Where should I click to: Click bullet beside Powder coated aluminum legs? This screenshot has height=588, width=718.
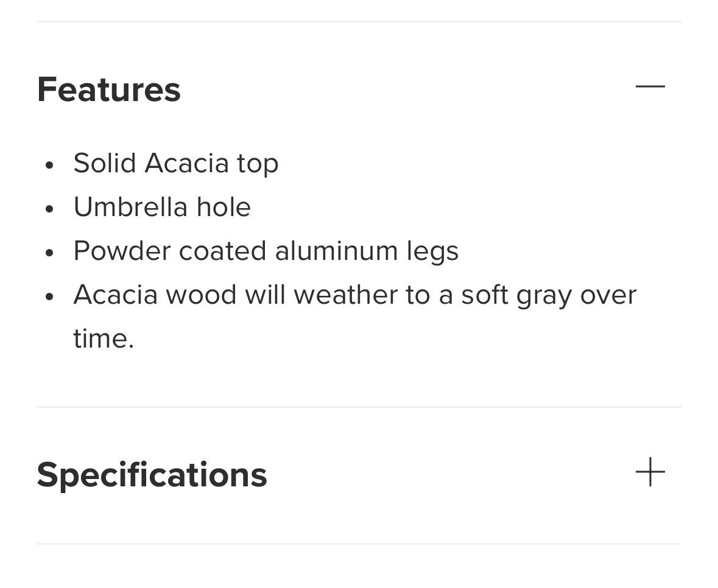pyautogui.click(x=50, y=252)
